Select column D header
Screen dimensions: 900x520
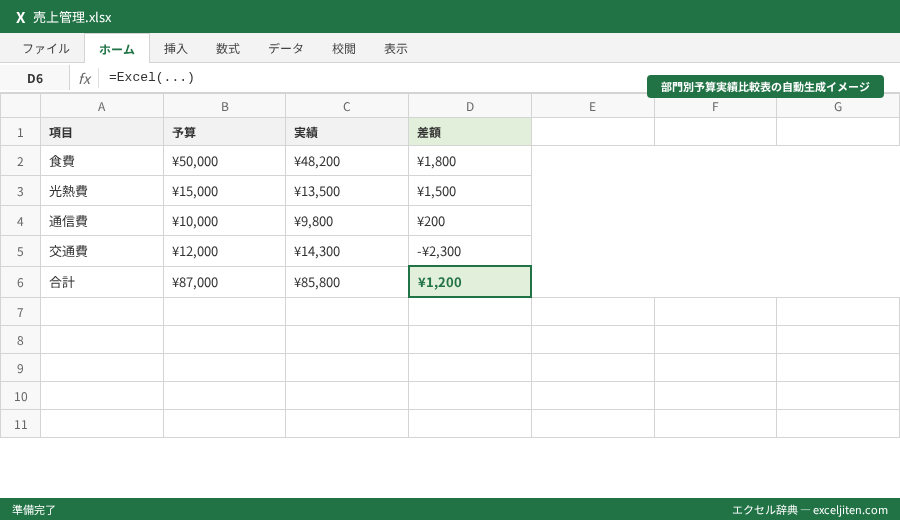point(470,106)
